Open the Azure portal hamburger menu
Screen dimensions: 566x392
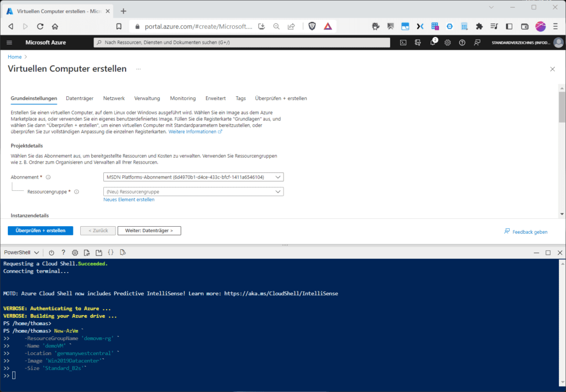(9, 43)
